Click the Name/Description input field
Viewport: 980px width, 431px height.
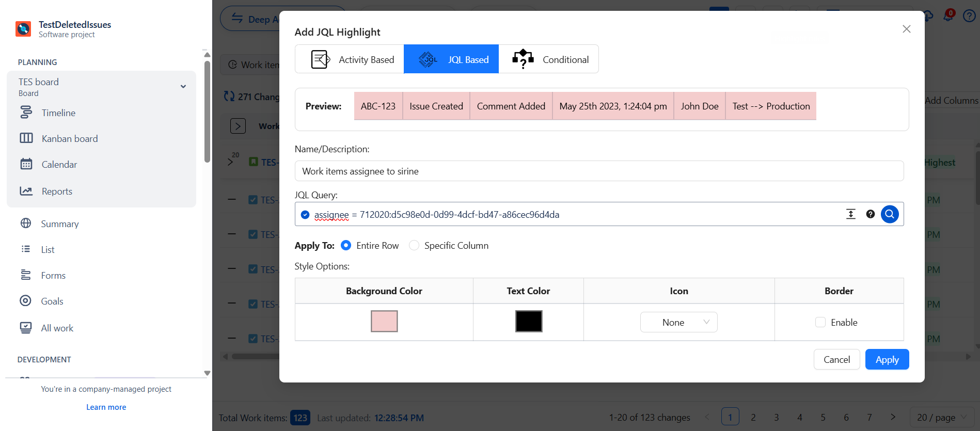(598, 171)
